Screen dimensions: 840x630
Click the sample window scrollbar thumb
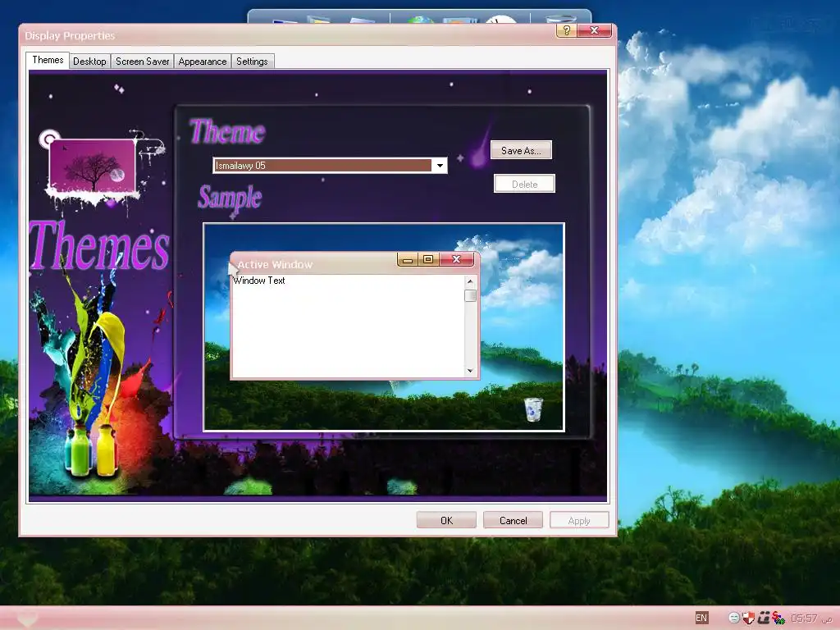click(x=470, y=295)
